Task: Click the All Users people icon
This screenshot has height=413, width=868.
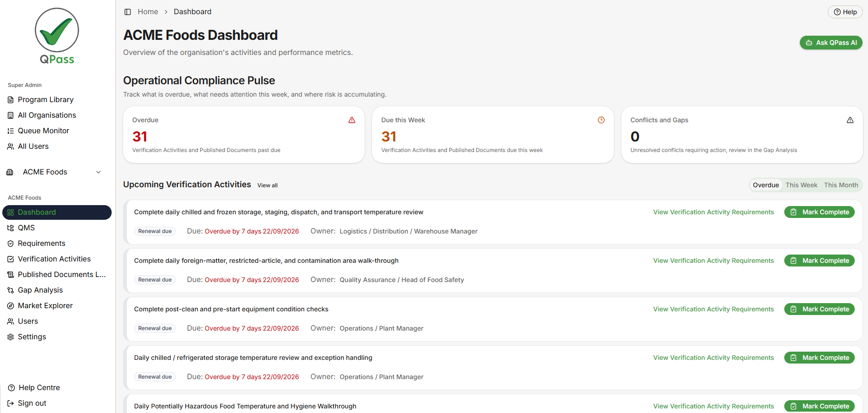Action: pos(11,147)
